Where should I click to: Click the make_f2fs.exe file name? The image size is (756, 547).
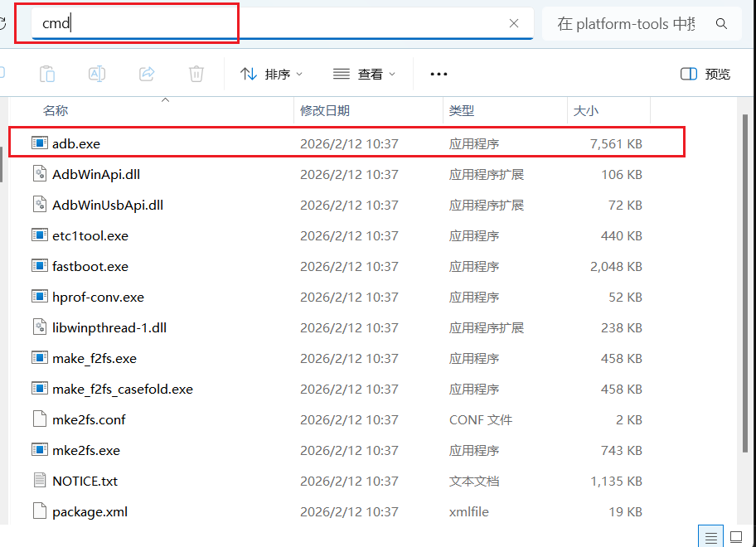pos(94,359)
